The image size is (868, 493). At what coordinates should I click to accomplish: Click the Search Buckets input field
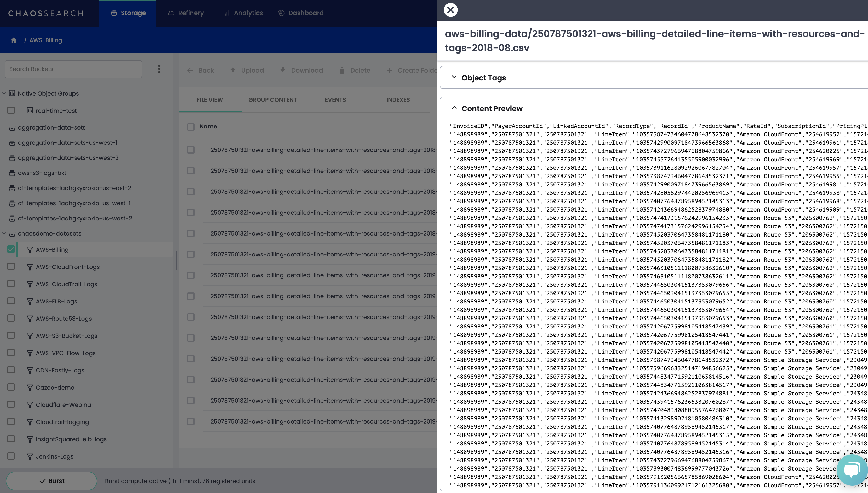click(73, 69)
